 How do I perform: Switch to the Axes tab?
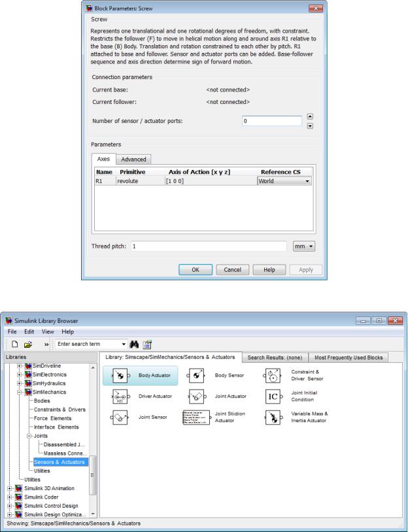pyautogui.click(x=103, y=159)
